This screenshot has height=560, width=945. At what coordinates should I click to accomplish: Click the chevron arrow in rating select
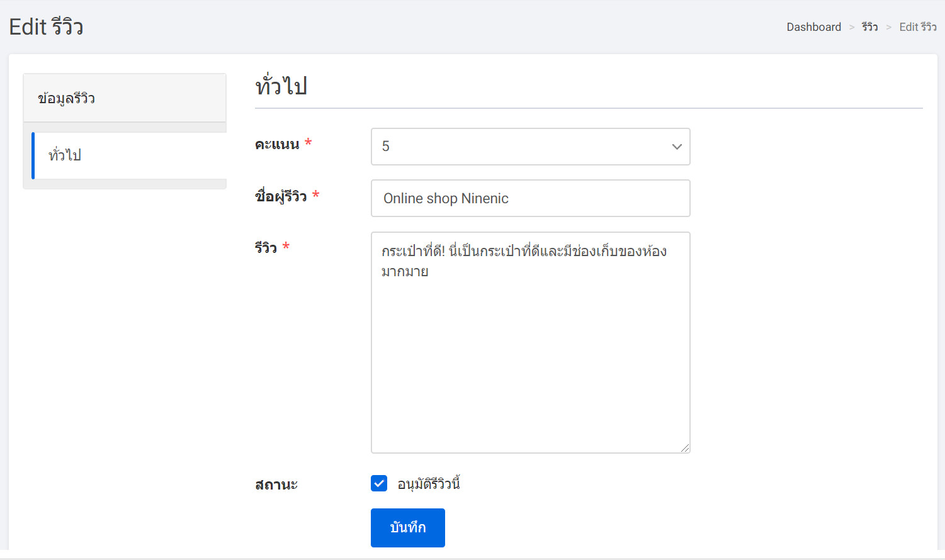pyautogui.click(x=677, y=147)
